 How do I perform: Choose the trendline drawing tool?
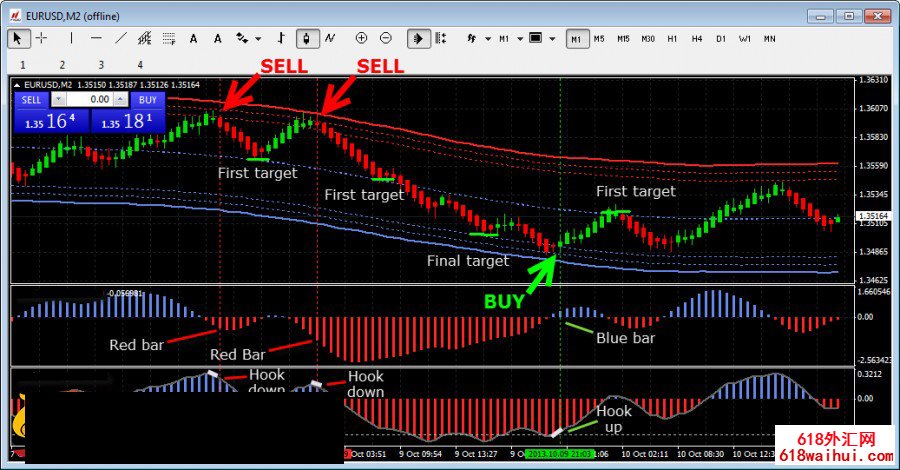(x=121, y=38)
